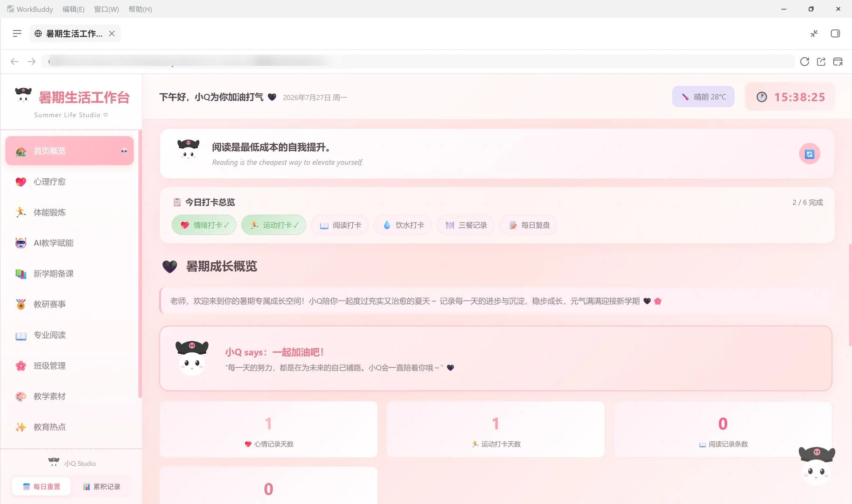
Task: Switch to 累积记录 mode
Action: (101, 486)
